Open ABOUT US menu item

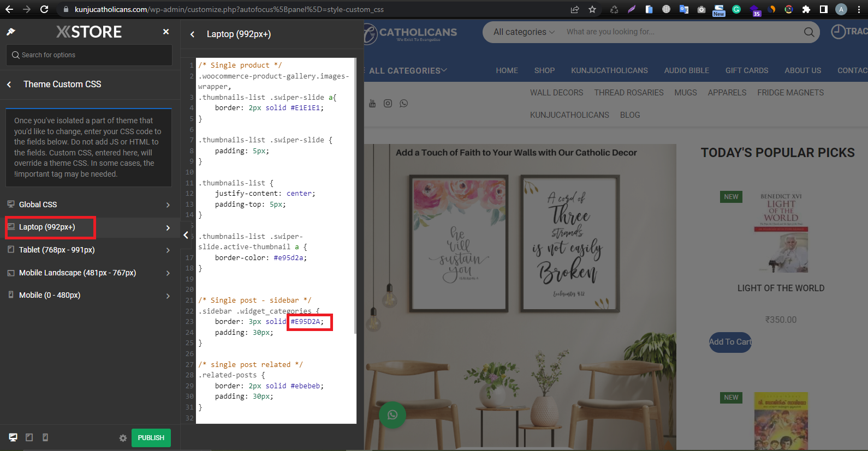pyautogui.click(x=803, y=71)
